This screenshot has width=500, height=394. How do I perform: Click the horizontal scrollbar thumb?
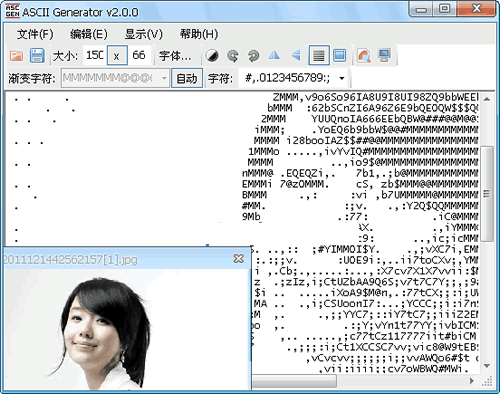pos(294,381)
